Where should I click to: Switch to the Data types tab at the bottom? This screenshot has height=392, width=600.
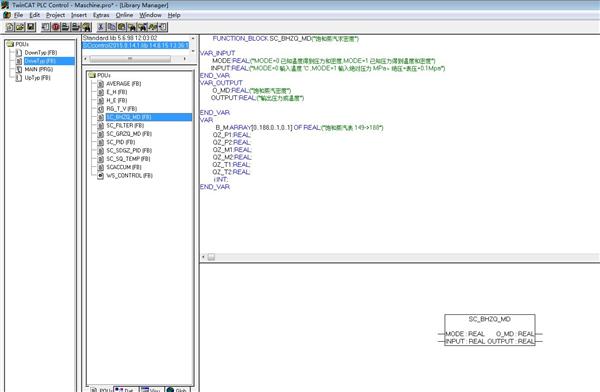(126, 389)
